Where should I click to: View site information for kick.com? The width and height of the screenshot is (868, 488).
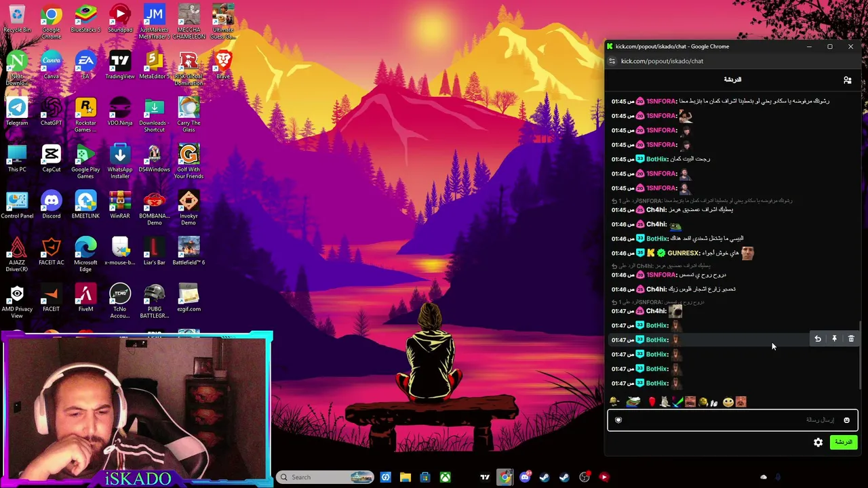(x=612, y=61)
